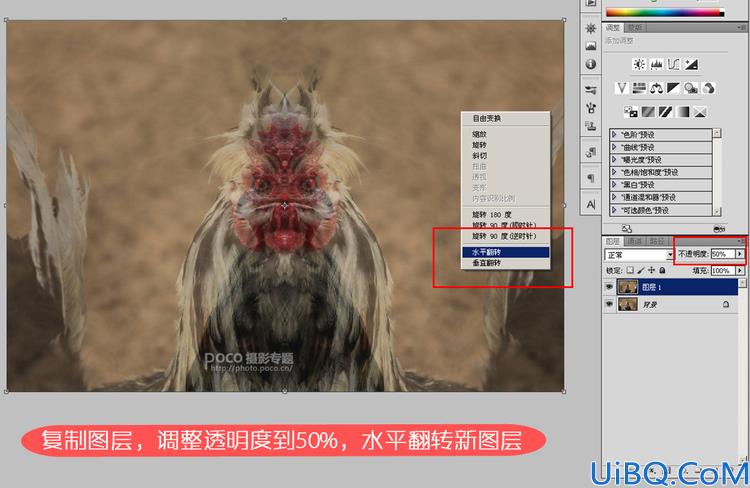The height and width of the screenshot is (488, 750).
Task: Select the 图层 1 layer thumbnail
Action: 628,287
